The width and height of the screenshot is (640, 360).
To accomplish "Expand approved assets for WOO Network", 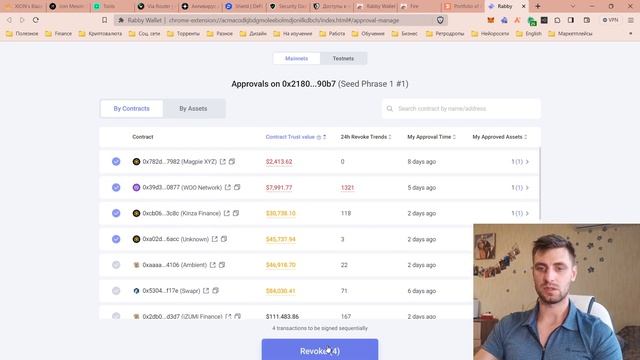I will point(520,187).
